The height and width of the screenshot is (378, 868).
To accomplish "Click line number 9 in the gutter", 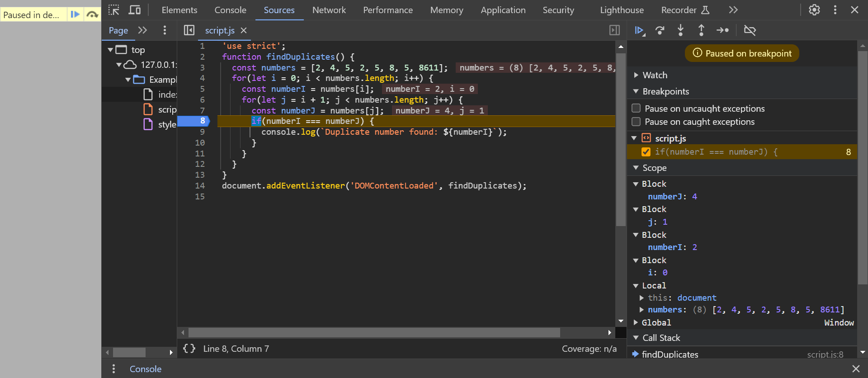I will pyautogui.click(x=202, y=132).
